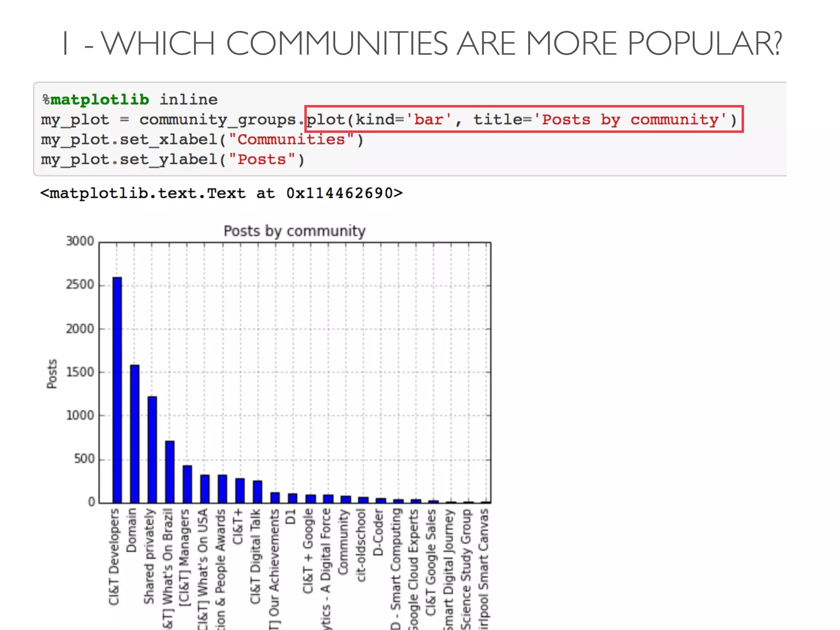Click the [CI&T] Managers bar

(x=187, y=484)
